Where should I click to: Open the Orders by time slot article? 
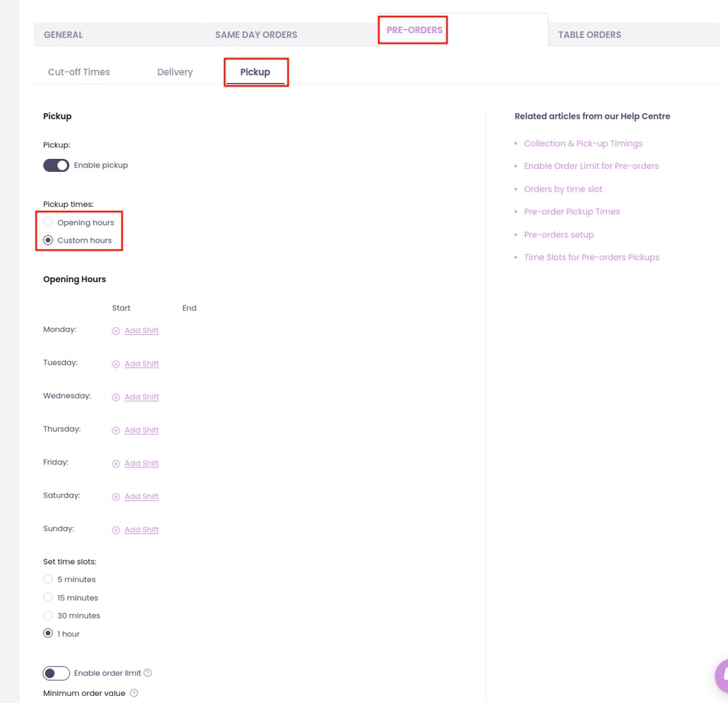pyautogui.click(x=563, y=189)
